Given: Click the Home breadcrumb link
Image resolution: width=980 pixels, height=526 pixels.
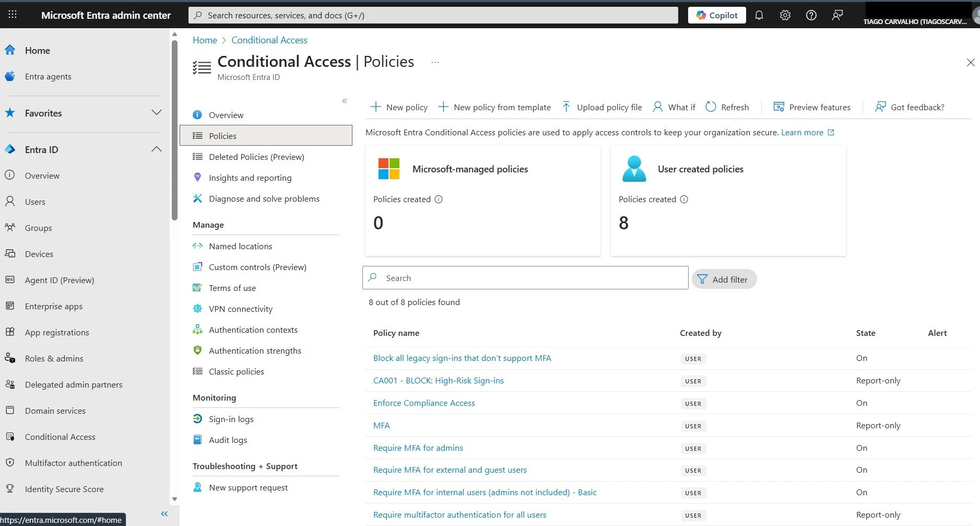Looking at the screenshot, I should [205, 40].
